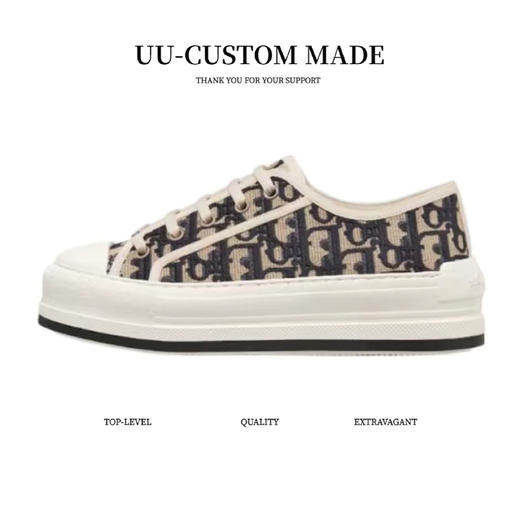
Task: Click the QUALITY label
Action: (260, 422)
